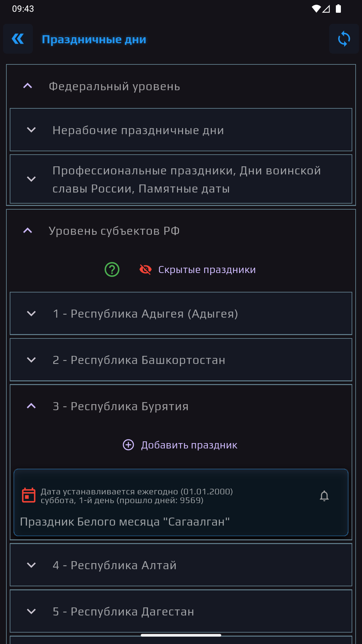Collapse Уровень субъектов РФ section
Screen dimensions: 362x644
coord(181,231)
